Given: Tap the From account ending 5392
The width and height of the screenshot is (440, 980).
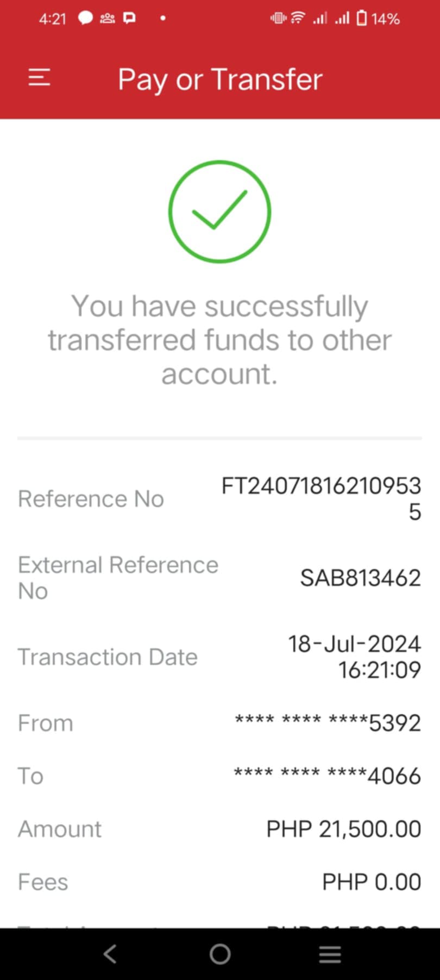Looking at the screenshot, I should click(x=328, y=723).
